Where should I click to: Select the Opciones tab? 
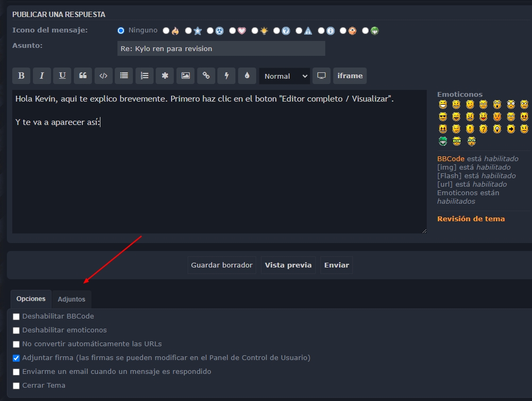click(31, 299)
